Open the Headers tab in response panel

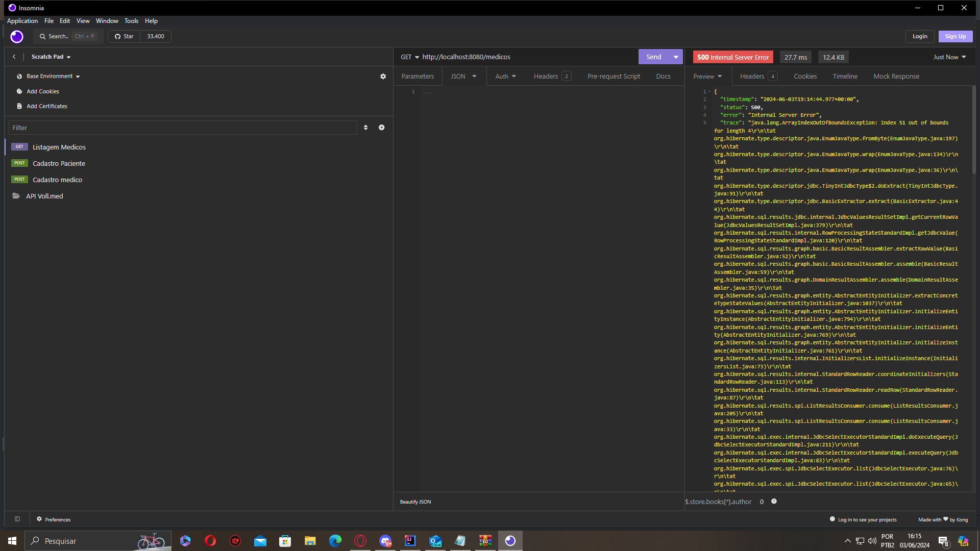(756, 76)
